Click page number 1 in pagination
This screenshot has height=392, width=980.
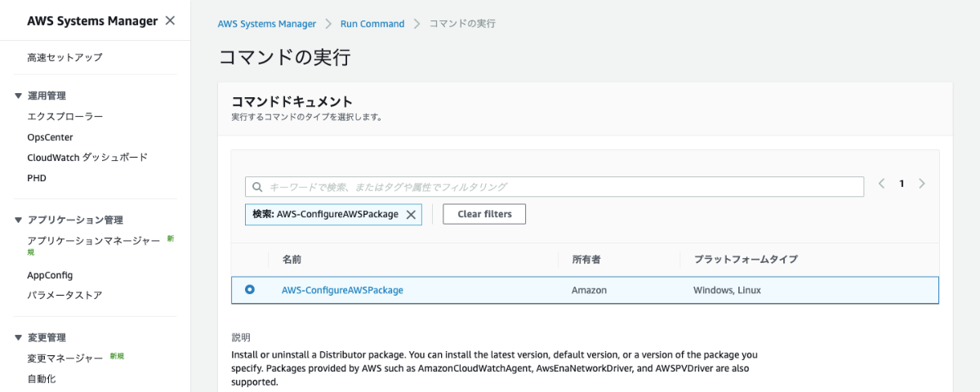[902, 184]
